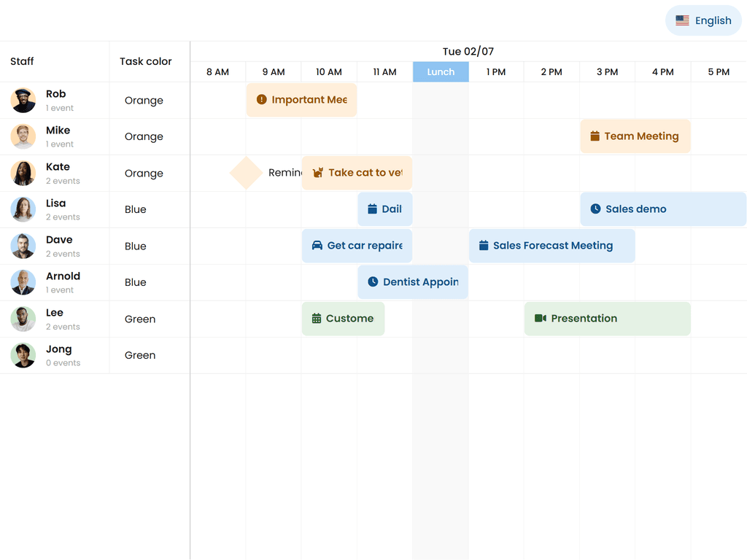
Task: Click the calendar icon on Team Meeting
Action: pos(595,136)
